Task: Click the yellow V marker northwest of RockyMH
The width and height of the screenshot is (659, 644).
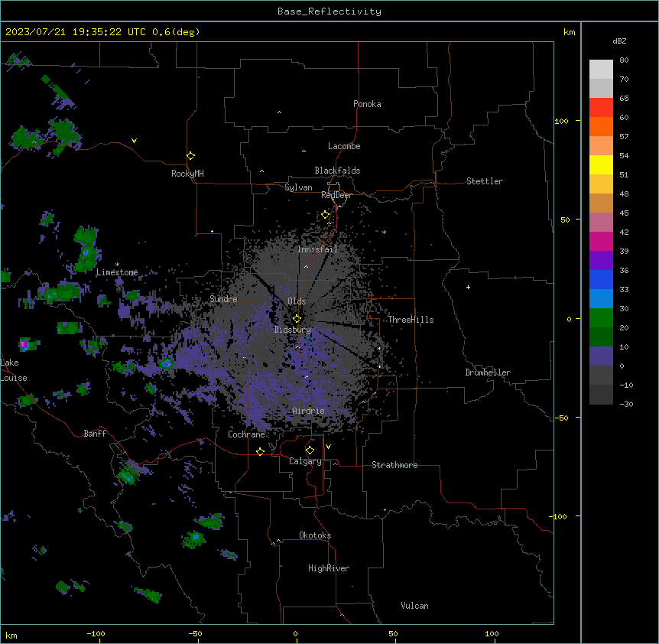Action: click(x=134, y=141)
